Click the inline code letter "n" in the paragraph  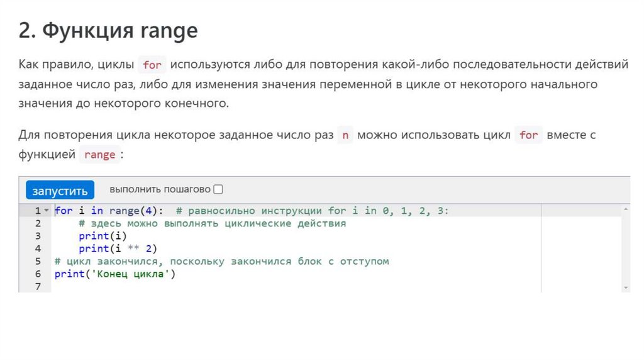[x=345, y=135]
